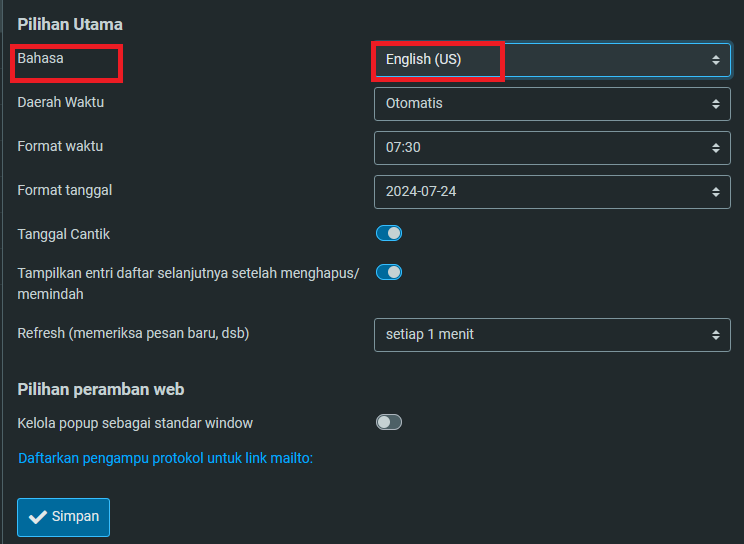Click the Pilihan peramban web heading
744x544 pixels.
point(101,389)
